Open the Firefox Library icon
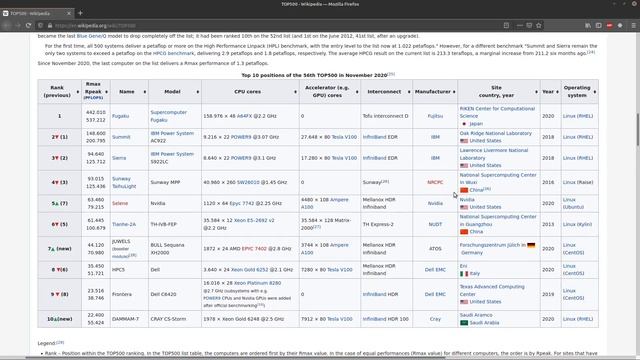Screen dimensions: 640x360 click(x=588, y=25)
